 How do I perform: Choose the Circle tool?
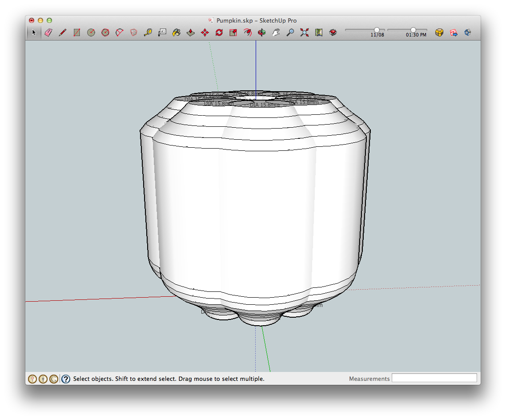pos(90,32)
